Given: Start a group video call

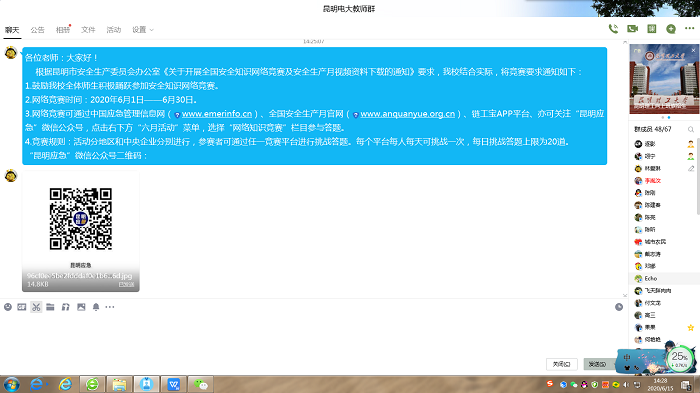Looking at the screenshot, I should point(632,29).
